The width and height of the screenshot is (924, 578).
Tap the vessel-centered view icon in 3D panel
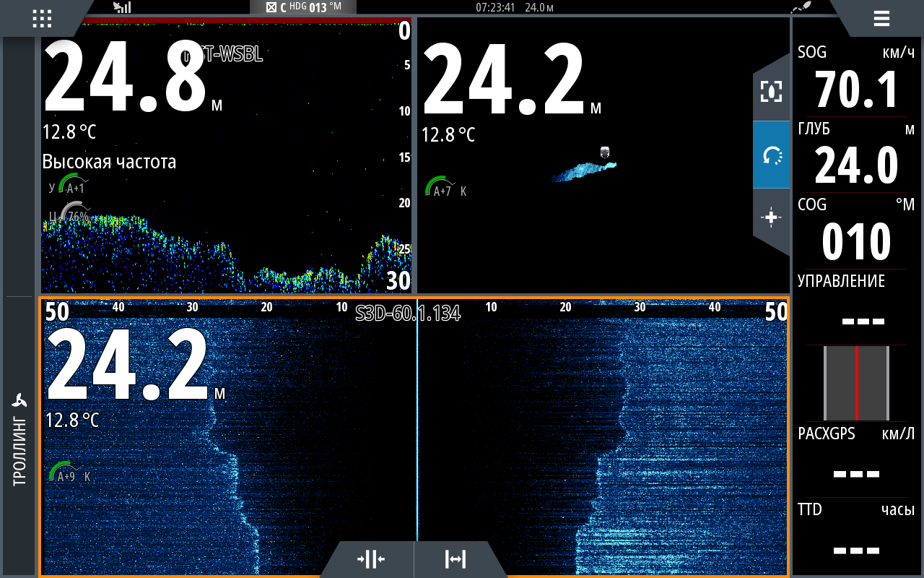click(771, 92)
